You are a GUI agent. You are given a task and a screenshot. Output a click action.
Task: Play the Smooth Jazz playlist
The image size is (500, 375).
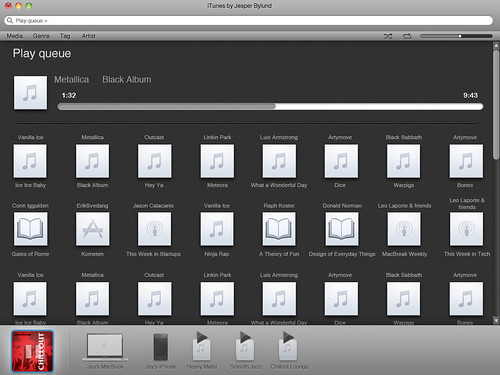[x=245, y=350]
